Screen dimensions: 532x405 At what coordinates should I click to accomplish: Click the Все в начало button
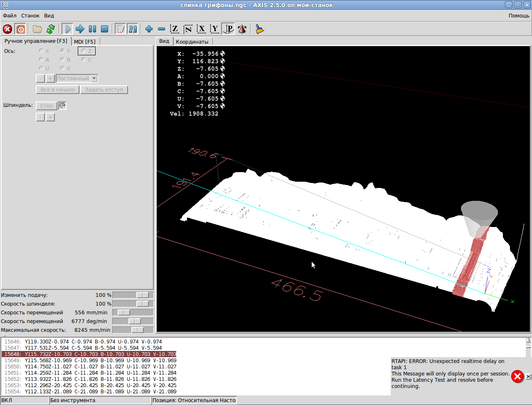point(58,90)
